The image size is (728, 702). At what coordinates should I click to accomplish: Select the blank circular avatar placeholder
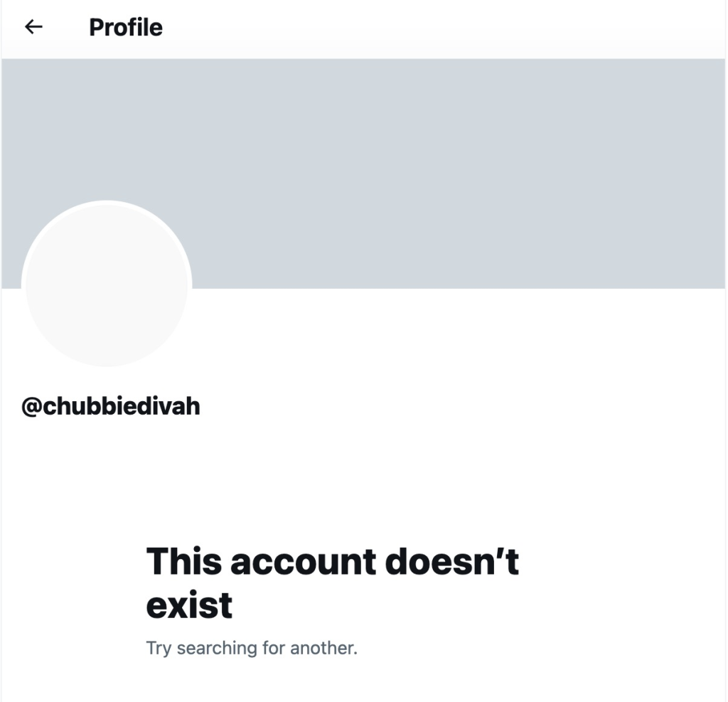click(107, 284)
